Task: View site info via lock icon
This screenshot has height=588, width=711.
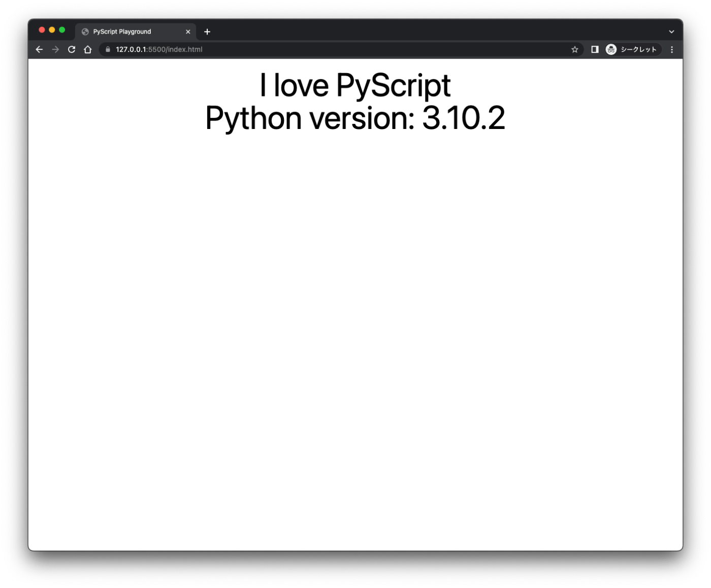Action: point(108,49)
